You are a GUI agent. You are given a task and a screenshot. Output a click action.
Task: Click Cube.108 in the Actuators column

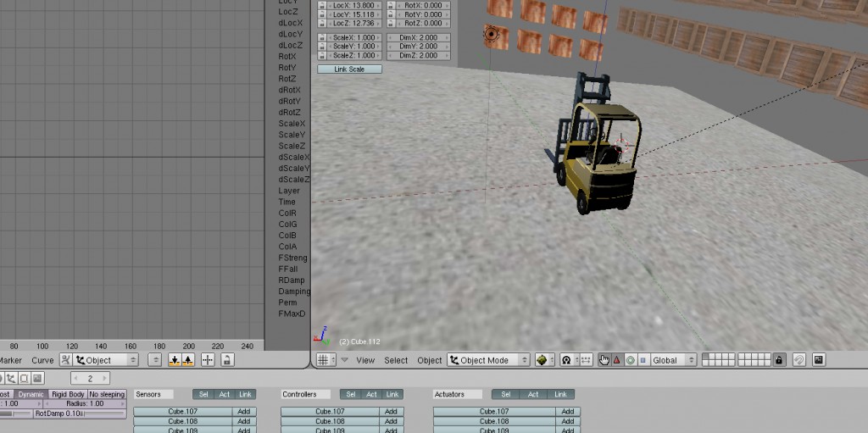click(494, 421)
